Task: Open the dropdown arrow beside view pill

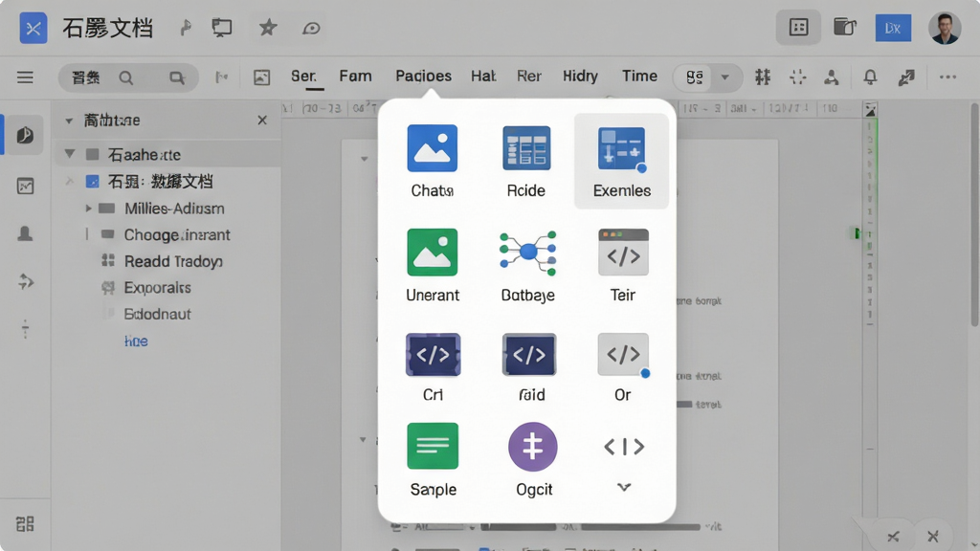Action: (725, 77)
